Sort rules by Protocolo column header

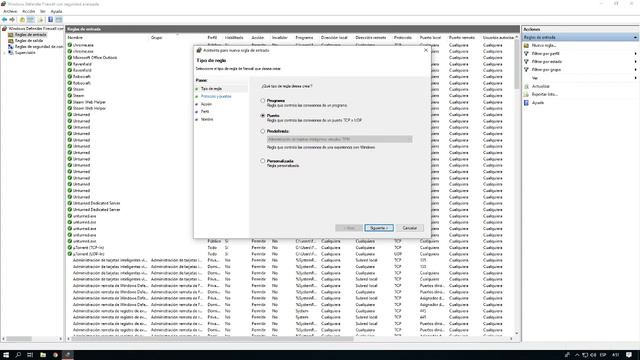coord(403,38)
